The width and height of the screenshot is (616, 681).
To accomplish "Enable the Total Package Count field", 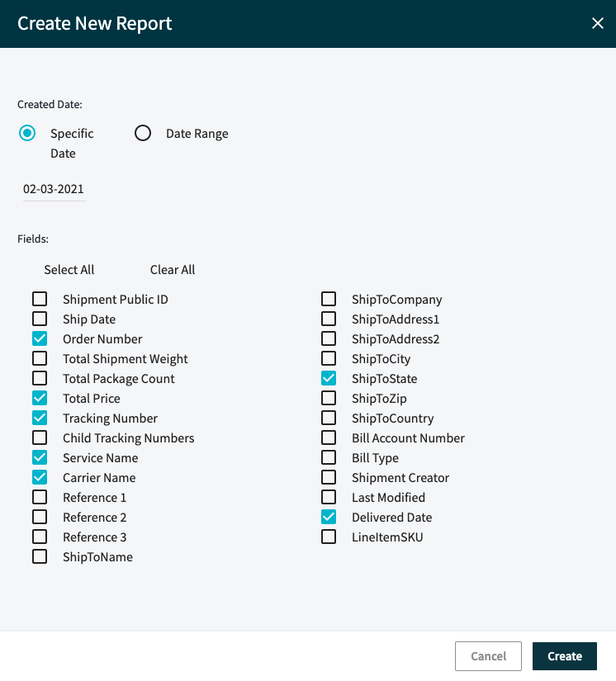I will [x=39, y=378].
